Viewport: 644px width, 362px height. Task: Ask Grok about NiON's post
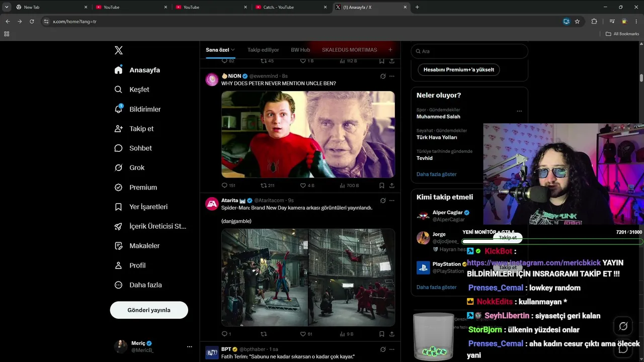tap(383, 76)
